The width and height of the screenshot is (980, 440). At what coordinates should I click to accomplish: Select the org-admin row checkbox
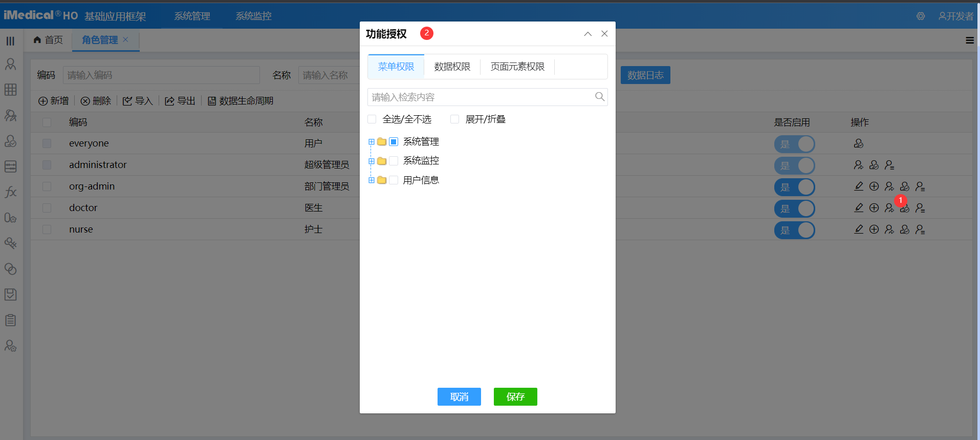tap(47, 186)
